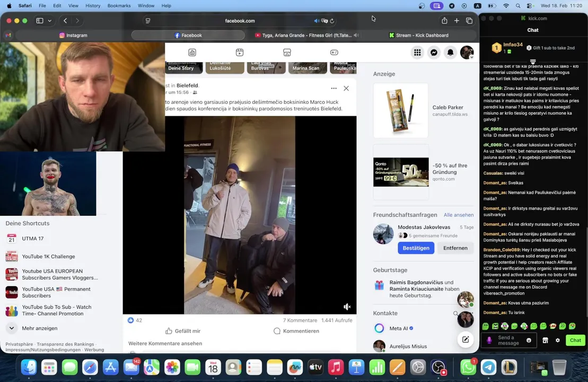Open Modestas Jakovlevas profile

pos(424,227)
